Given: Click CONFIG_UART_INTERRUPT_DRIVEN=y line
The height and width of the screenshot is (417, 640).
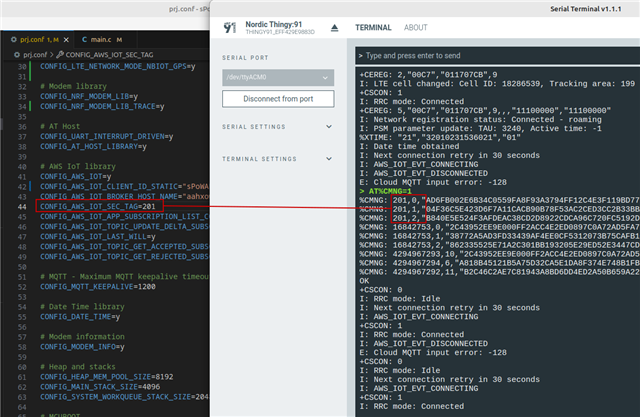Looking at the screenshot, I should pyautogui.click(x=107, y=136).
